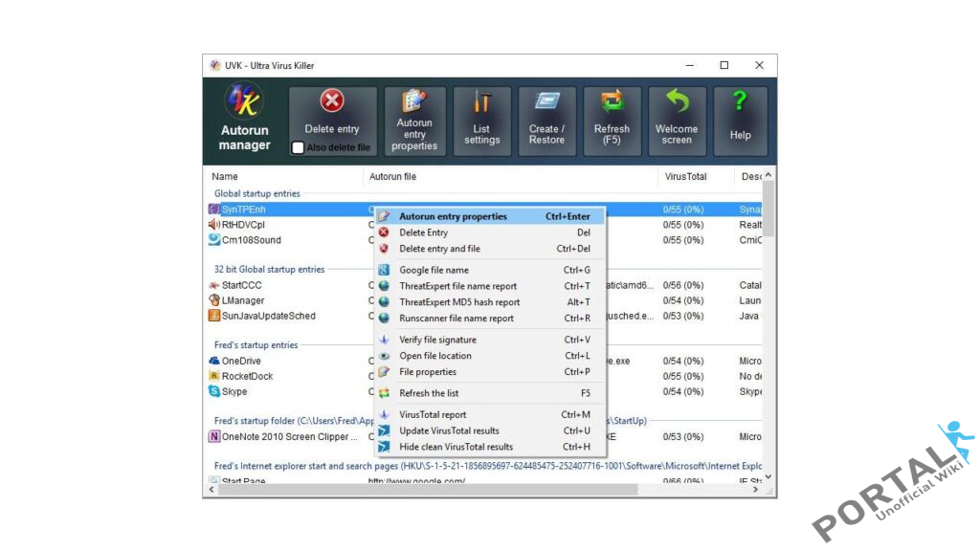
Task: Click the Cm108Sound entry icon
Action: click(213, 240)
